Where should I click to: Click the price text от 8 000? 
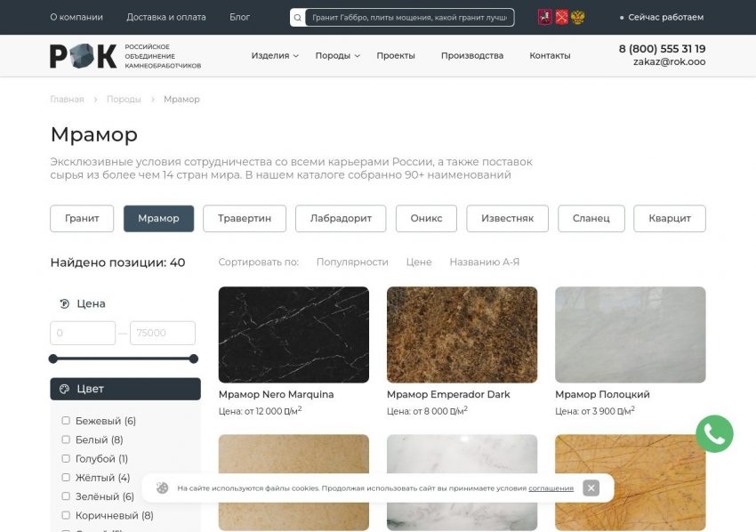427,411
